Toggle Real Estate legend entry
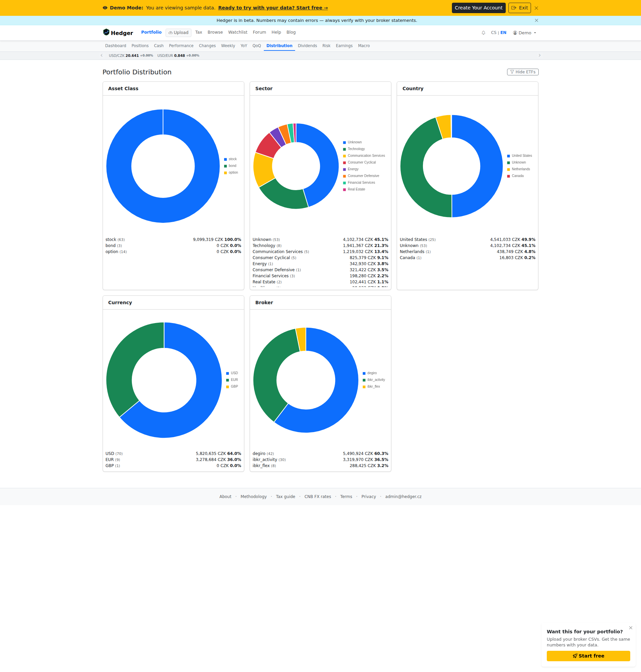 [x=354, y=189]
